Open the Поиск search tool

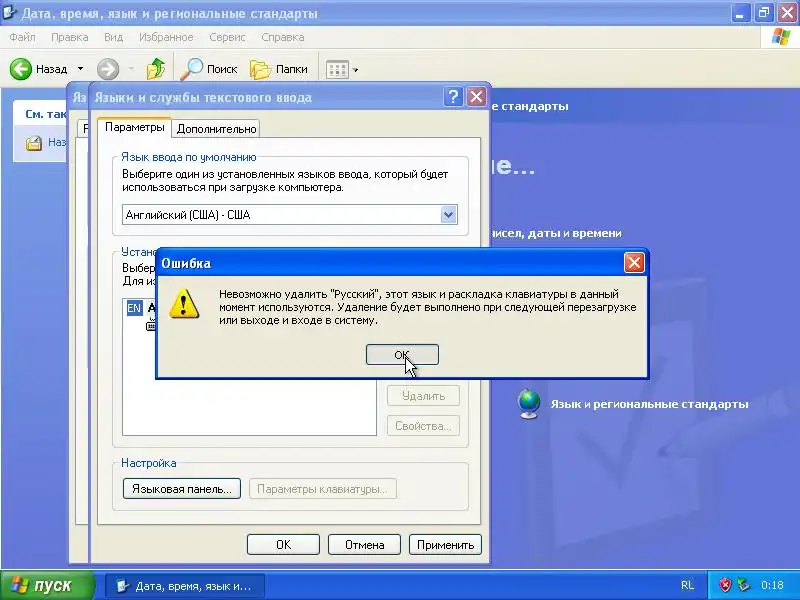coord(209,69)
